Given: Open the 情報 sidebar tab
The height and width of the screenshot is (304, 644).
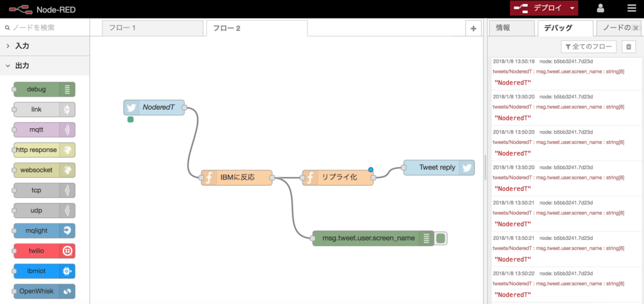Looking at the screenshot, I should pyautogui.click(x=511, y=28).
